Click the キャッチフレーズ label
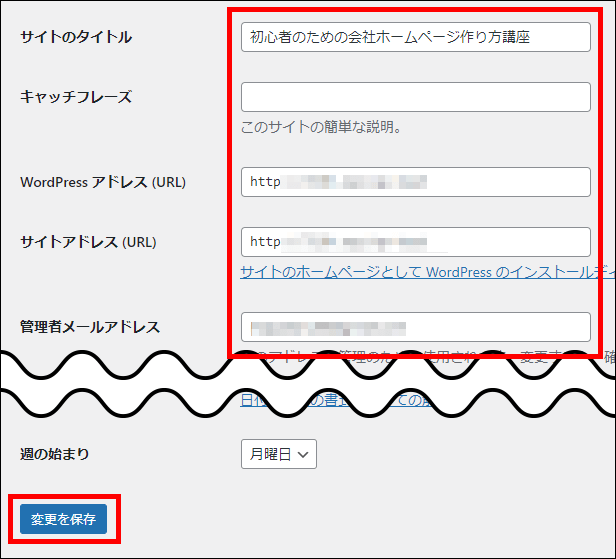Image resolution: width=616 pixels, height=559 pixels. [x=76, y=97]
